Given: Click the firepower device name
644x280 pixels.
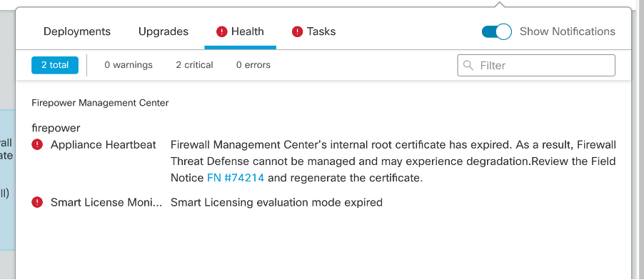Looking at the screenshot, I should 56,128.
